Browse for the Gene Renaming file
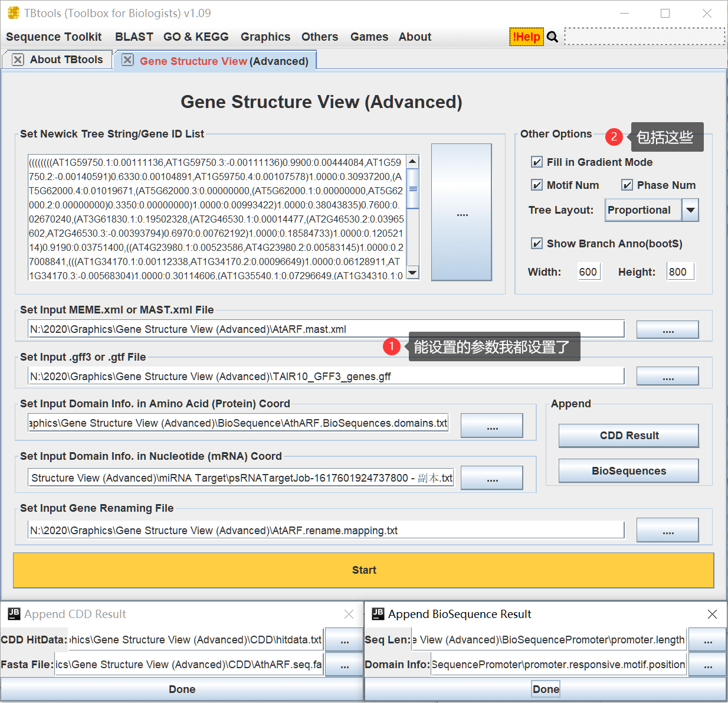The height and width of the screenshot is (703, 728). pyautogui.click(x=667, y=530)
